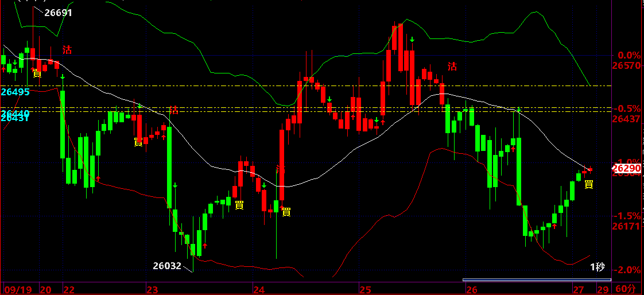Screen dimensions: 644x295
Task: Click the 沽 sell marker on the 24 rally candle
Action: (x=281, y=169)
